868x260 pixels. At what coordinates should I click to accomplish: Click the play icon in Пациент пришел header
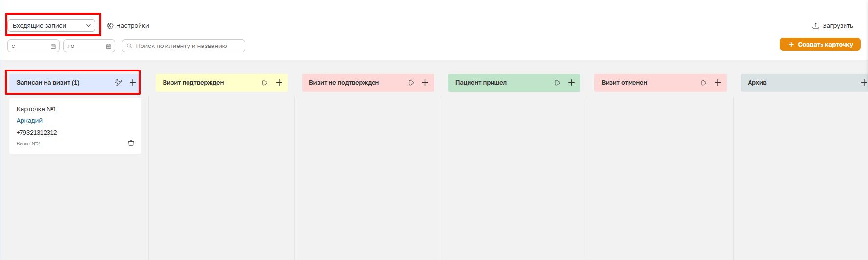tap(557, 83)
